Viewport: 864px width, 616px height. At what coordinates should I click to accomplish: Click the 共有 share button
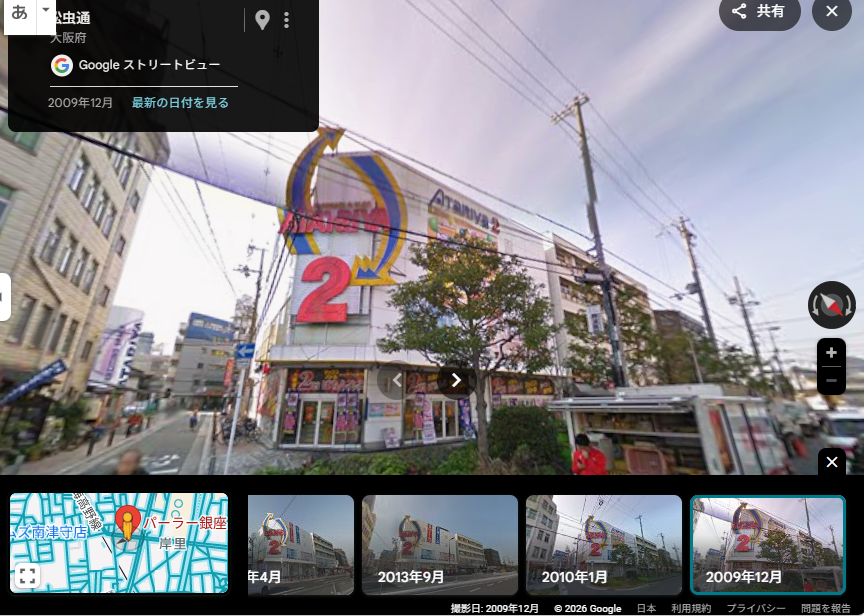tap(759, 11)
